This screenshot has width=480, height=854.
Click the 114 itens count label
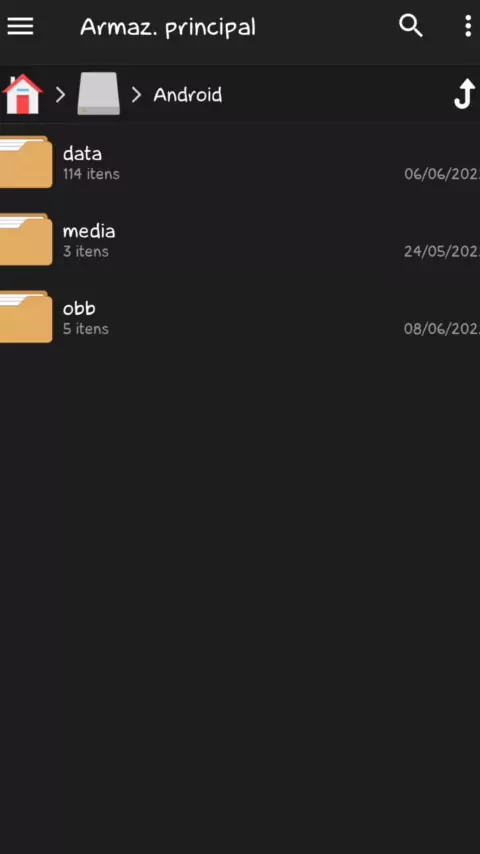click(91, 174)
